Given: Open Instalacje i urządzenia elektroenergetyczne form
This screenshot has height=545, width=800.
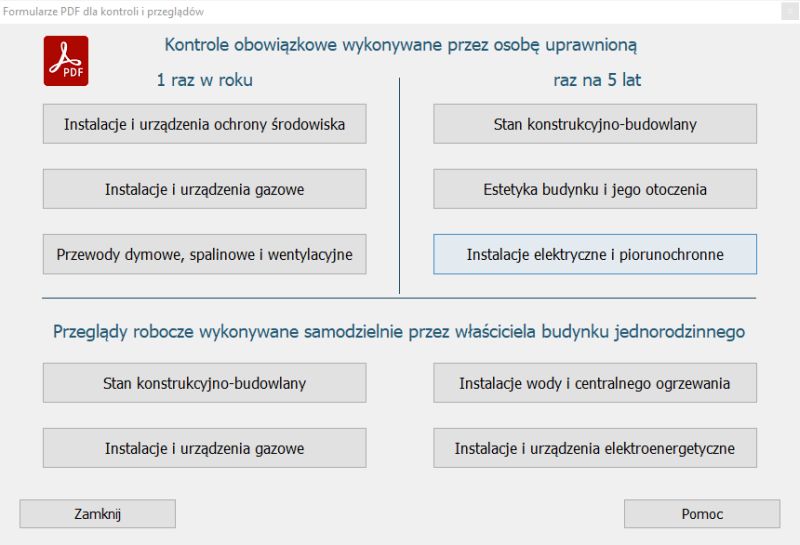Looking at the screenshot, I should 595,448.
